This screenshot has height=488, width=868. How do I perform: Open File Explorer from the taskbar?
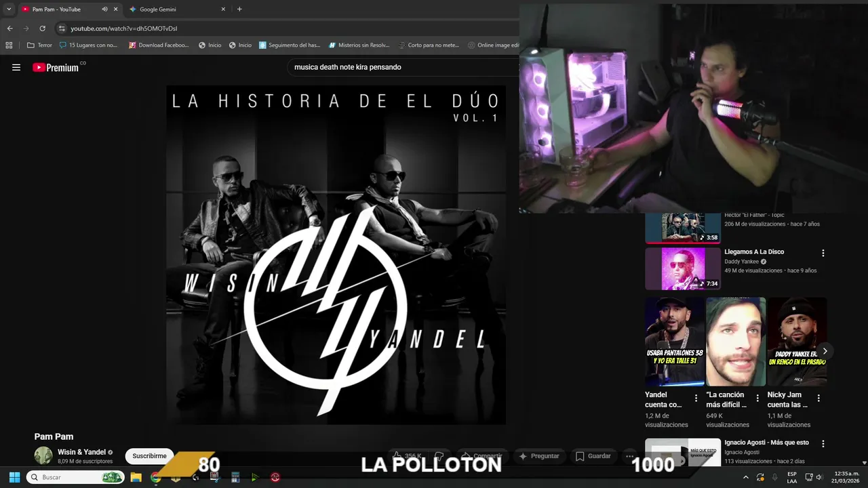[x=136, y=477]
